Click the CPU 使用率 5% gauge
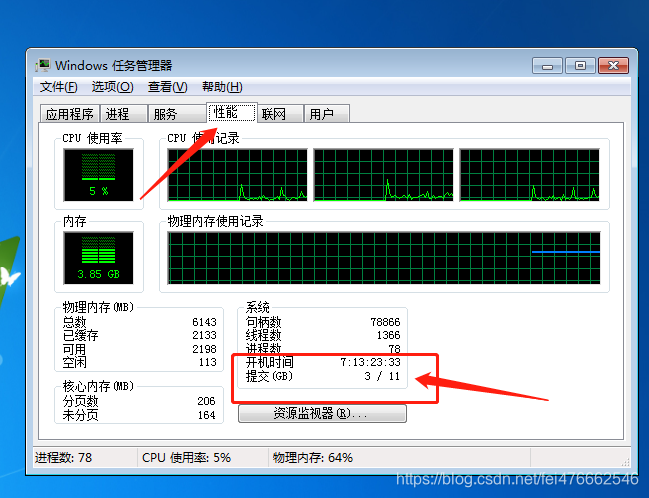 point(99,175)
